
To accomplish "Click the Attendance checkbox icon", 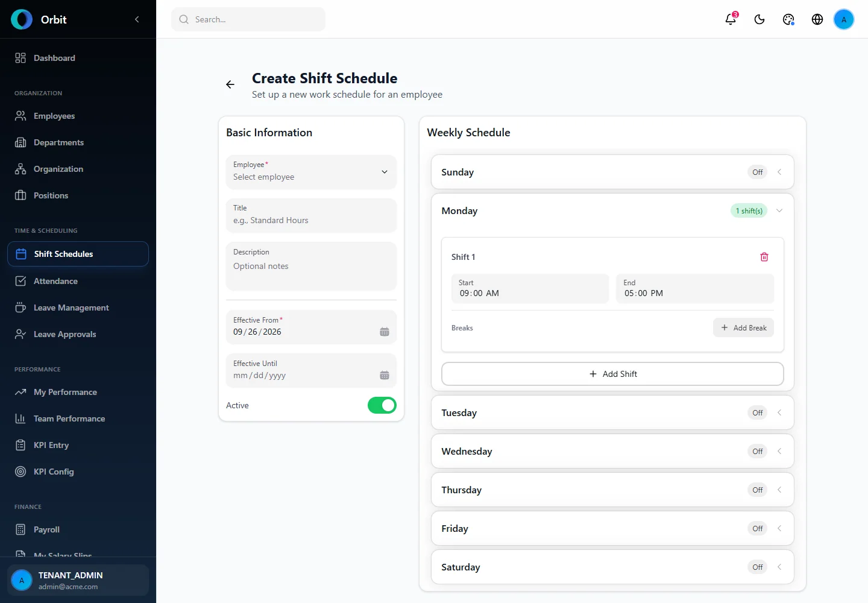I will point(20,281).
